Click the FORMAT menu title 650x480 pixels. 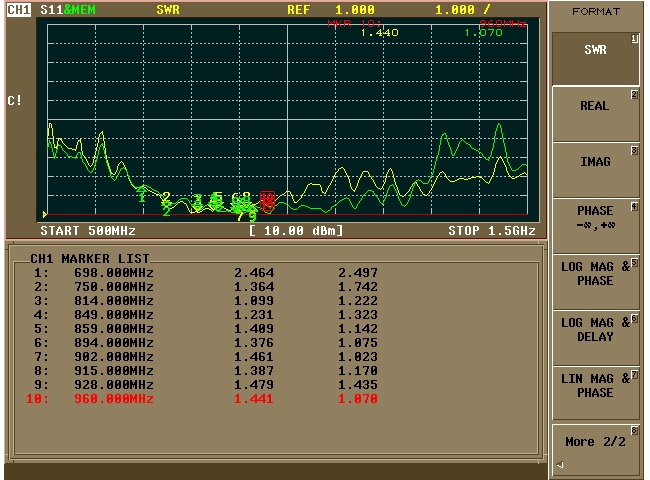click(596, 12)
